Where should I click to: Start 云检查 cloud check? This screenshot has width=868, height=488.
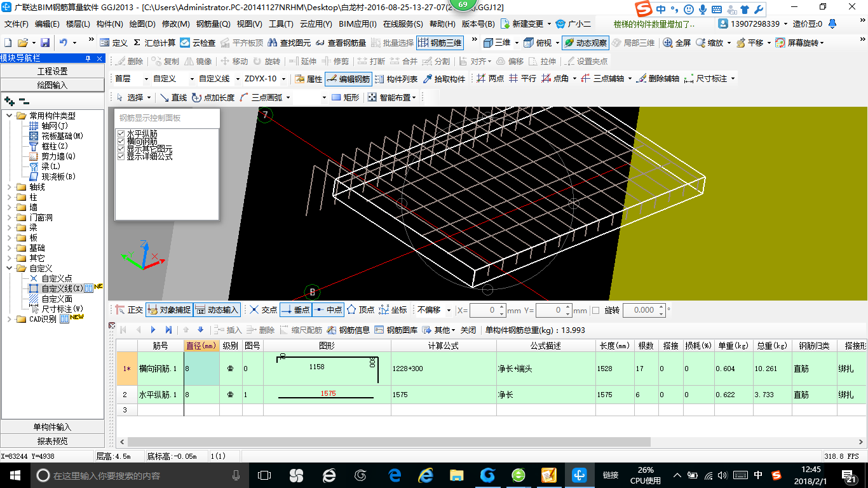point(198,43)
